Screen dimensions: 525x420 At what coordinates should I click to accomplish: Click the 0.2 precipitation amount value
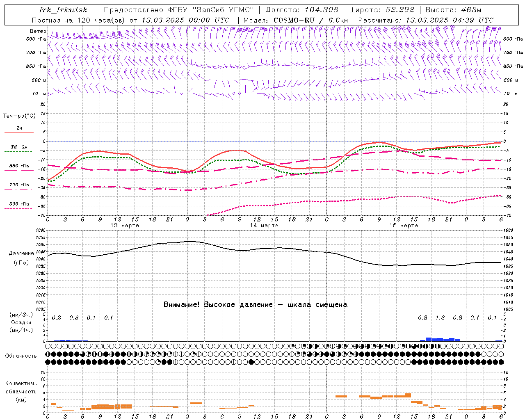[x=57, y=318]
